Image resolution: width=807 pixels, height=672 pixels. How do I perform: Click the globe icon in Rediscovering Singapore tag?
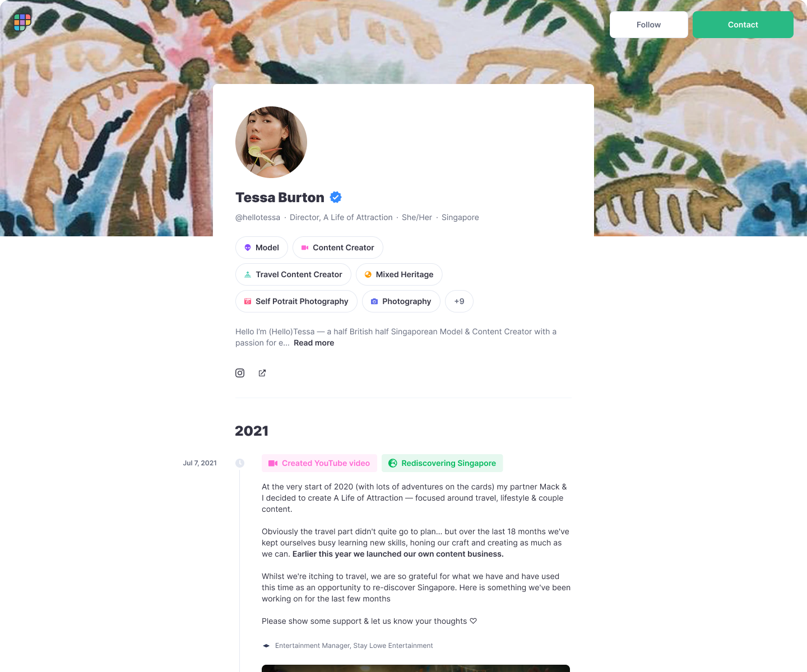coord(393,463)
